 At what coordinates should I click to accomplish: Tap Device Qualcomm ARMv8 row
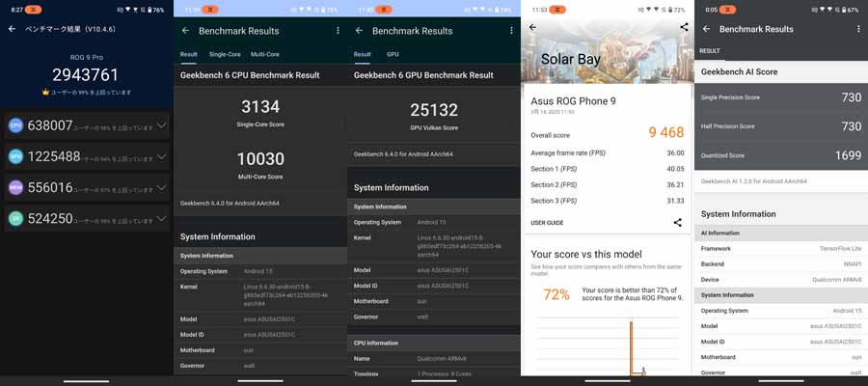tap(781, 280)
